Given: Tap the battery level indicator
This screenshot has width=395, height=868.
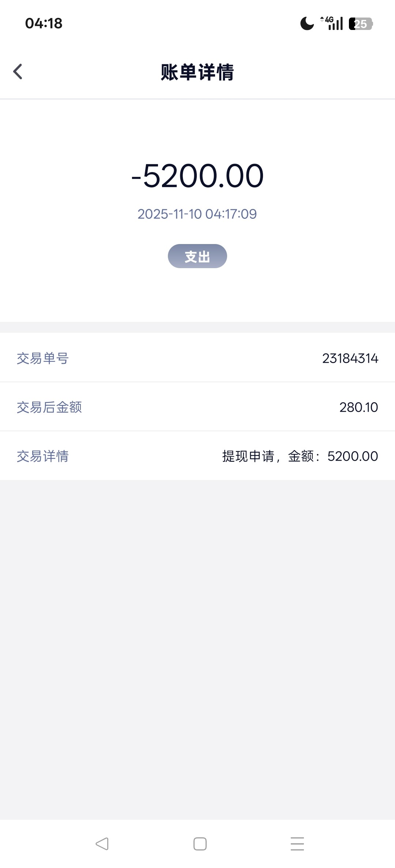Looking at the screenshot, I should click(x=360, y=24).
